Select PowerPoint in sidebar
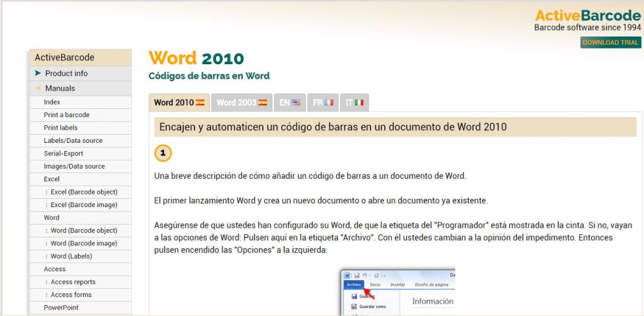 pyautogui.click(x=80, y=307)
